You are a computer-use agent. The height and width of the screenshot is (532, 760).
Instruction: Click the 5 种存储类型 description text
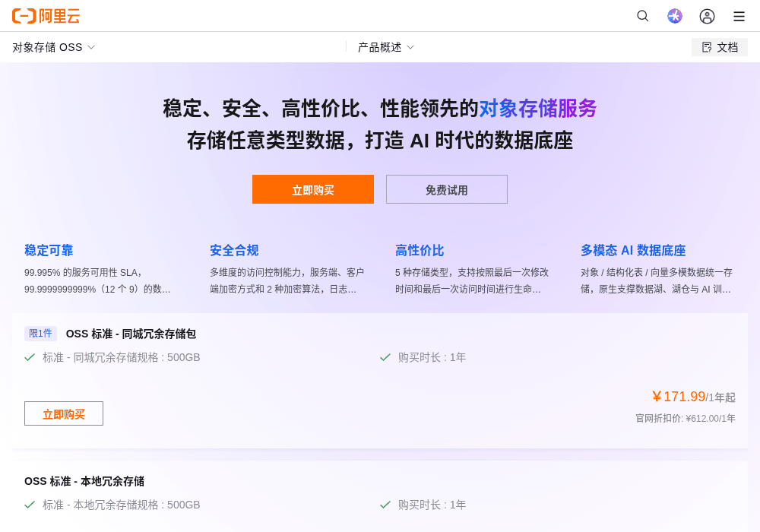coord(472,280)
